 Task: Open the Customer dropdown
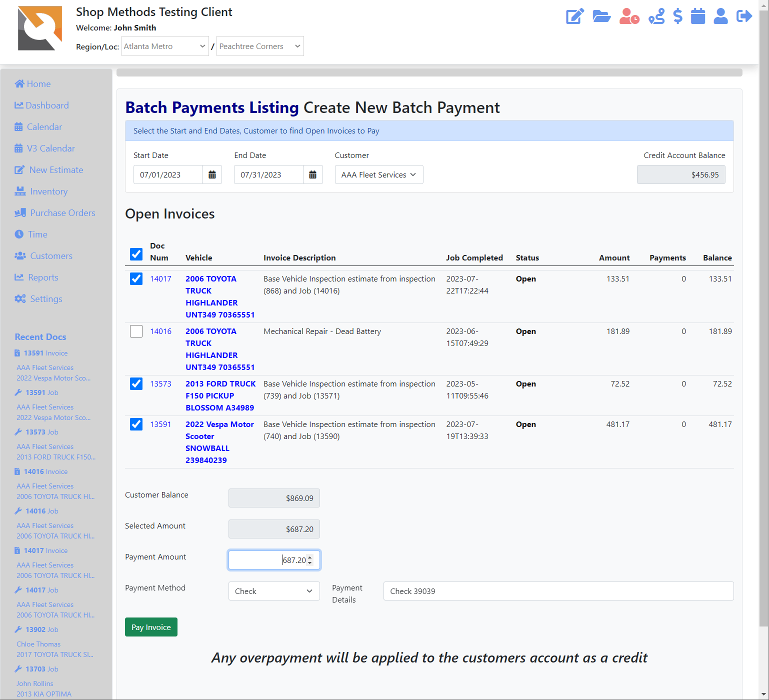(378, 174)
